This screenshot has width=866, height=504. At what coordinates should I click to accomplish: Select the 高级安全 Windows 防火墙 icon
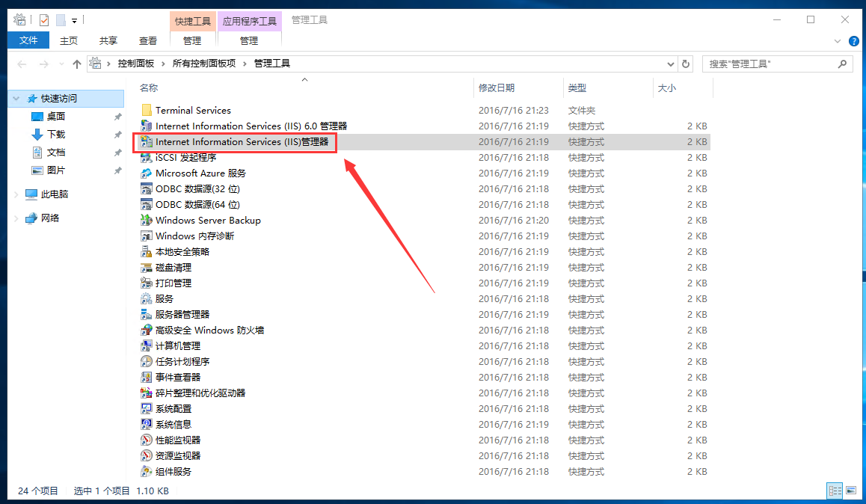pyautogui.click(x=147, y=331)
